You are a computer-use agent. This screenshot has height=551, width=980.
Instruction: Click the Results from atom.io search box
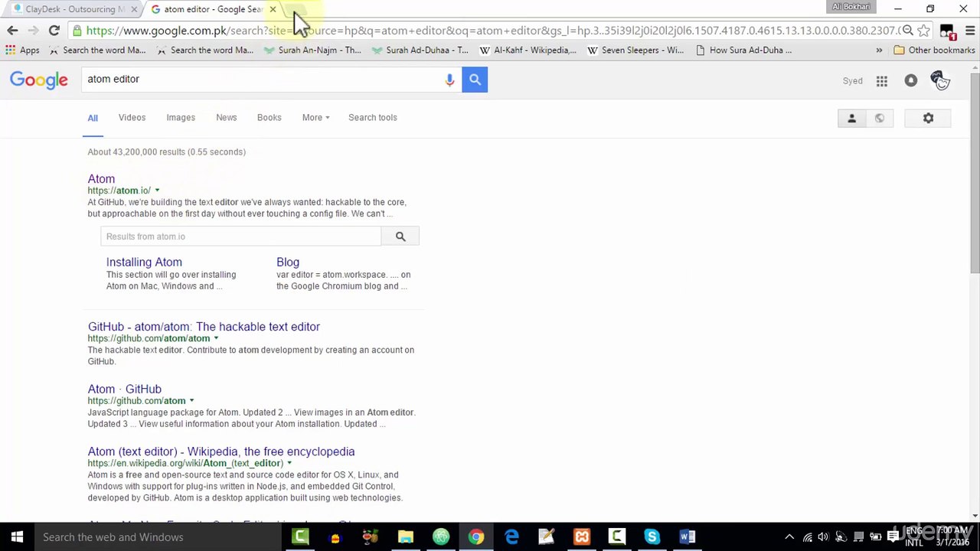(x=240, y=236)
